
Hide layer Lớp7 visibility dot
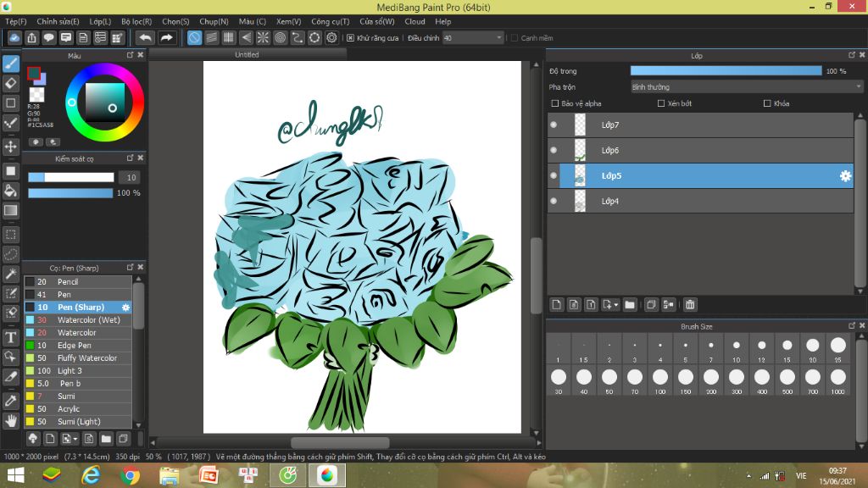click(554, 125)
